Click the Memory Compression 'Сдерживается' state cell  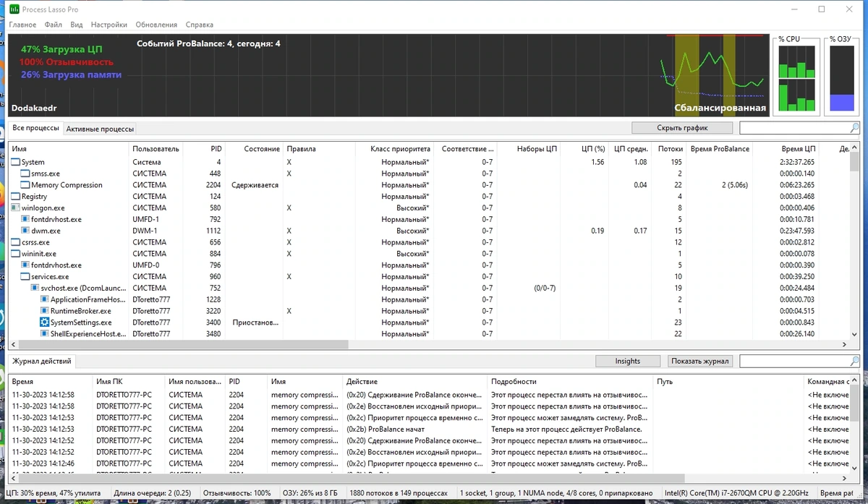pyautogui.click(x=255, y=185)
